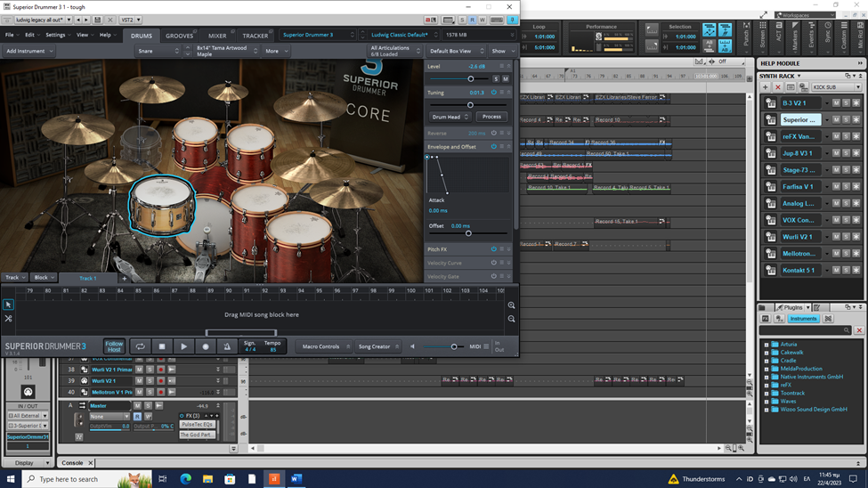Freeze the Farfisa V 1 synth
The width and height of the screenshot is (868, 488).
click(x=856, y=187)
